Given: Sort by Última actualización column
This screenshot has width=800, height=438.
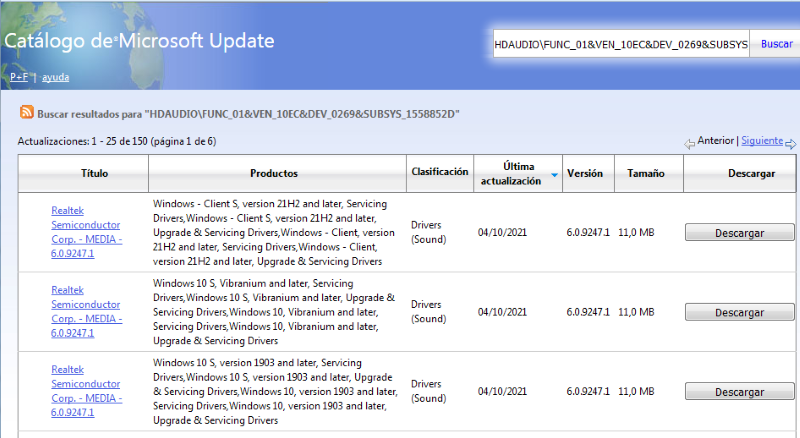Looking at the screenshot, I should tap(508, 172).
